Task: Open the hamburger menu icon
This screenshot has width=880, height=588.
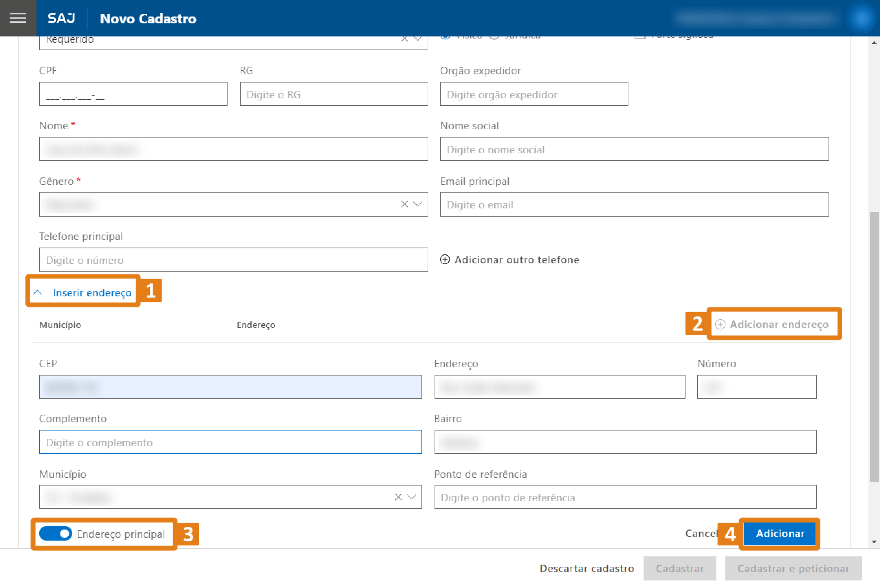Action: (x=18, y=18)
